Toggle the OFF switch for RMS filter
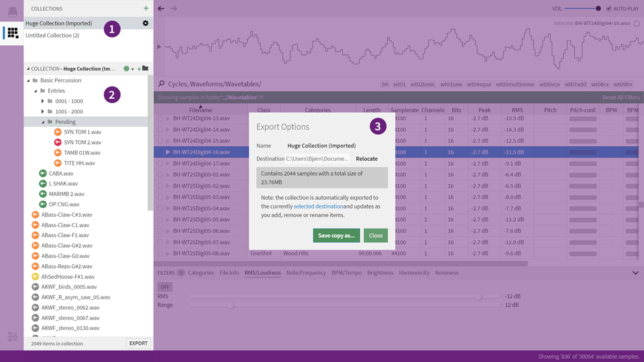This screenshot has width=644, height=362. point(165,287)
